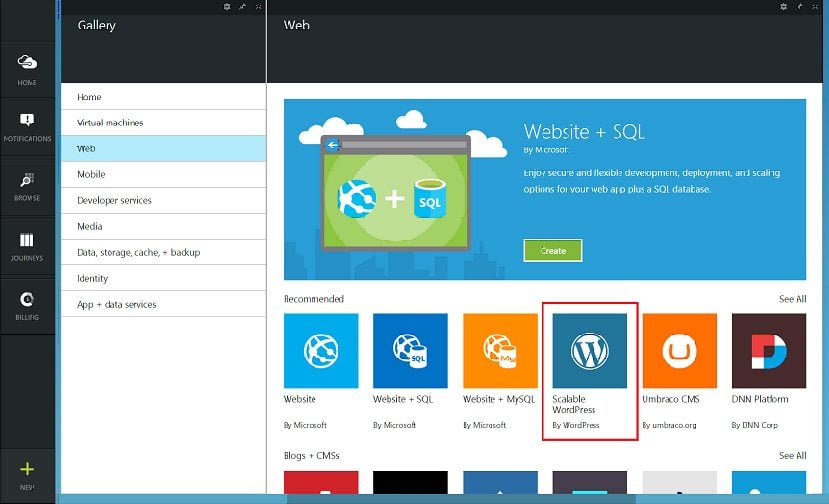This screenshot has width=829, height=504.
Task: Open Home from the left sidebar
Action: (x=28, y=69)
